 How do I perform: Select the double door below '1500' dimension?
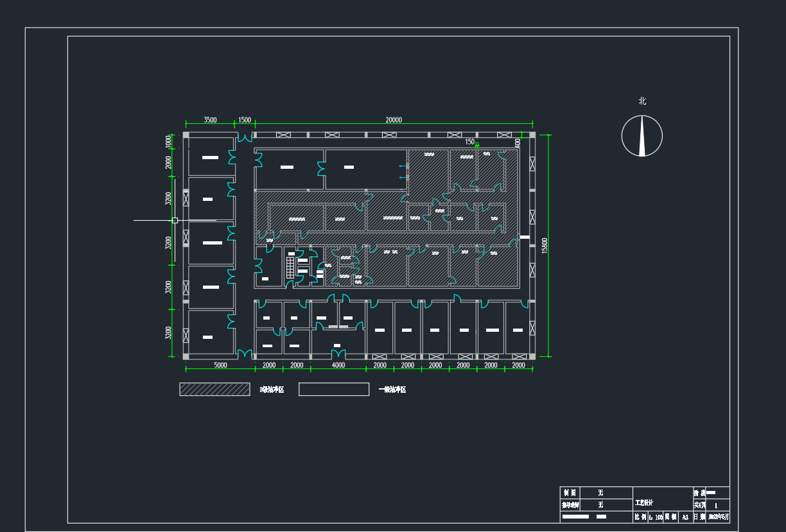[x=244, y=137]
